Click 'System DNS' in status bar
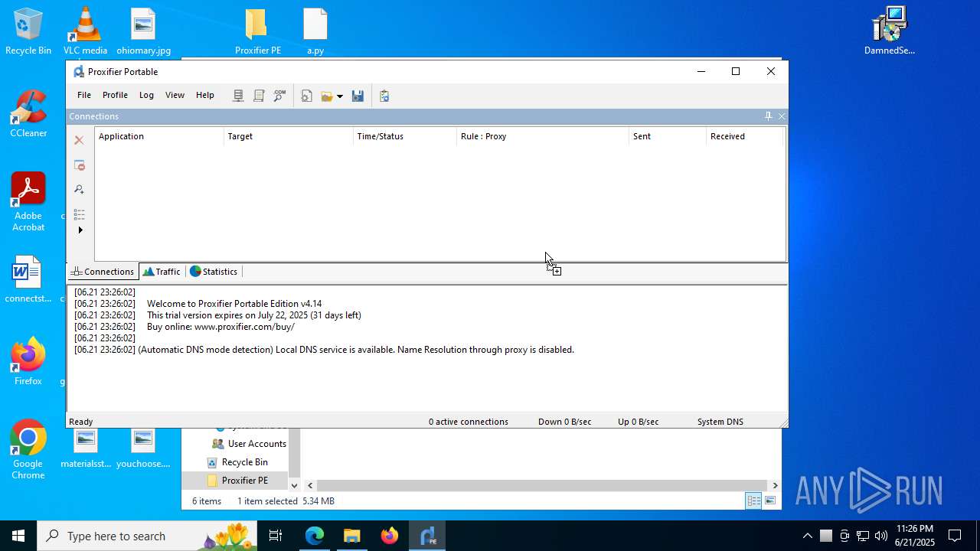Screen dimensions: 980x551 (720, 422)
